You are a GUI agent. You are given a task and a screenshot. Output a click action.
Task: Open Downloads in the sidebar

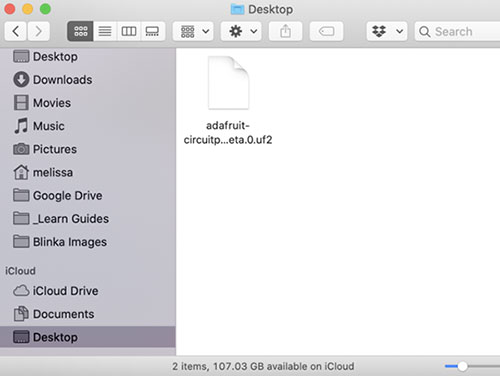(88, 80)
